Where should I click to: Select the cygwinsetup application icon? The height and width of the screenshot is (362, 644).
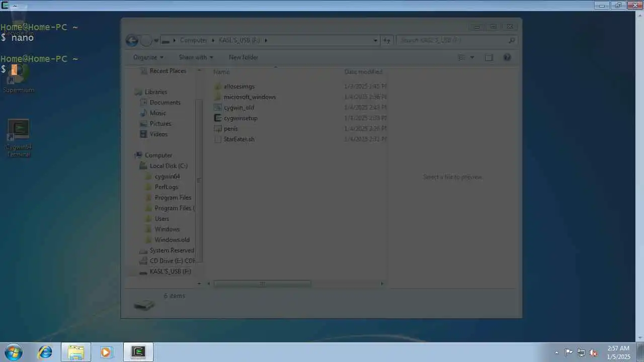coord(218,118)
